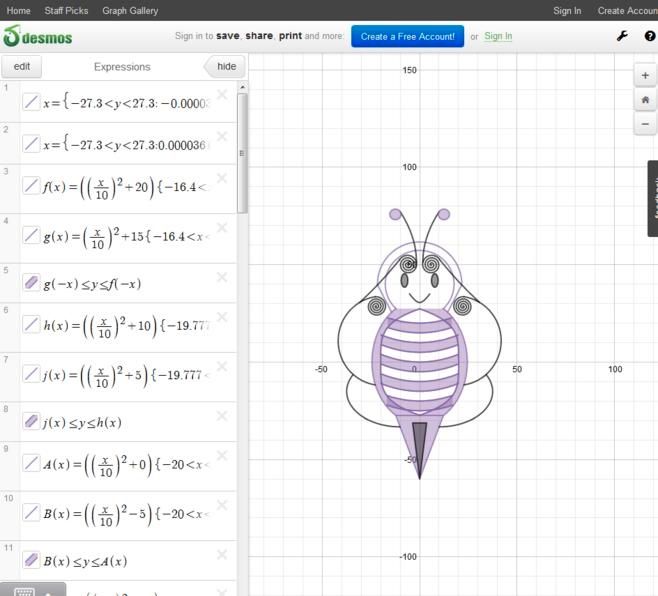The image size is (658, 596).
Task: Edit the B(x) formula field
Action: pos(125,513)
